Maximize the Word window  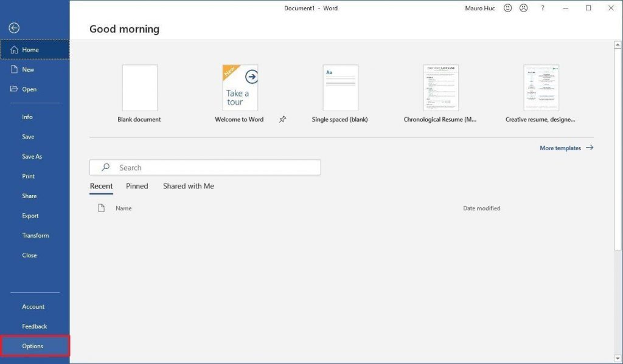point(588,8)
